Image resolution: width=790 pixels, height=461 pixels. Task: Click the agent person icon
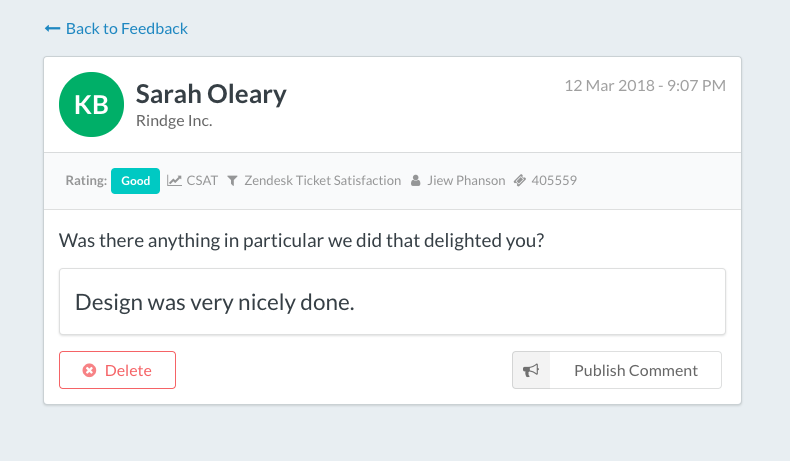click(x=415, y=181)
